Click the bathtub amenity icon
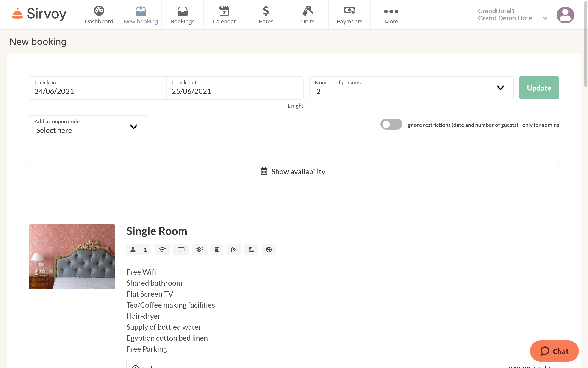588x368 pixels. click(x=251, y=249)
